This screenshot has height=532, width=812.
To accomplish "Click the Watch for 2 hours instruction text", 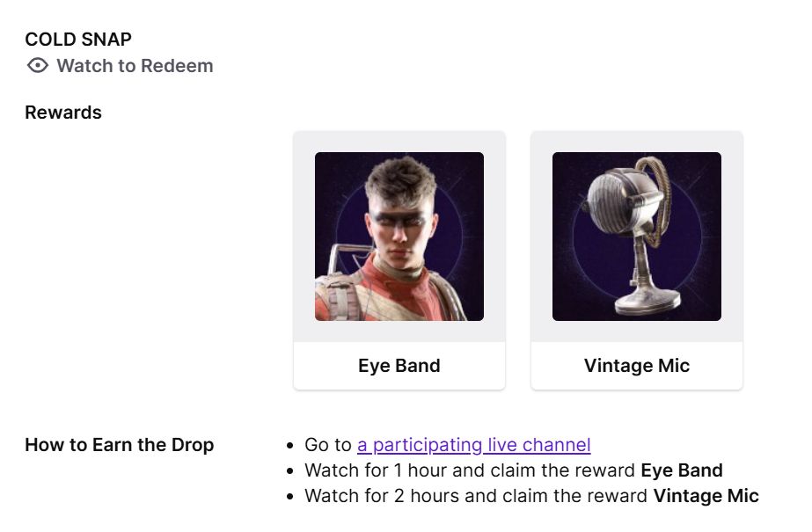I will pos(477,496).
